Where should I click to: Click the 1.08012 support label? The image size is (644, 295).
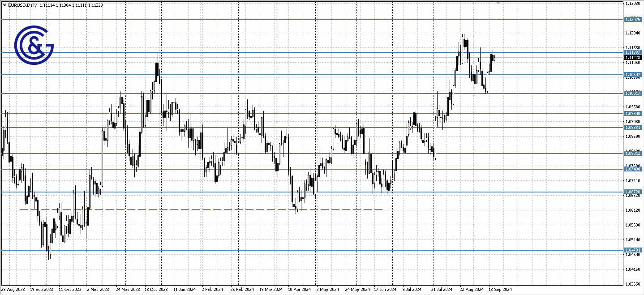click(633, 154)
